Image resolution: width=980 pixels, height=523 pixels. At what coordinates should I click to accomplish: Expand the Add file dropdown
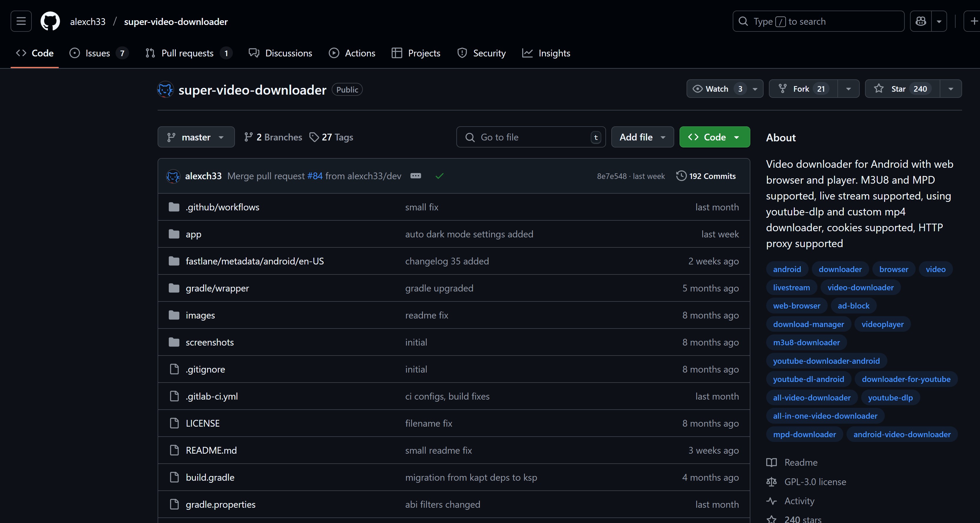click(642, 137)
